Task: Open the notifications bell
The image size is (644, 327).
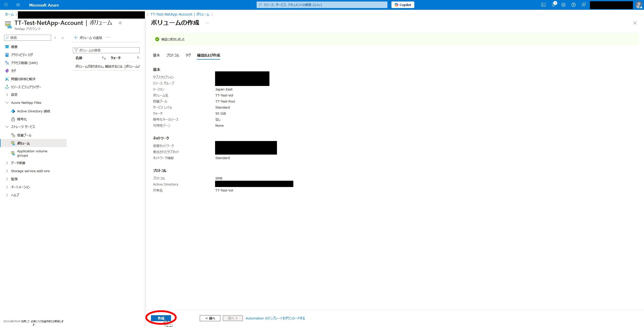Action: click(553, 5)
